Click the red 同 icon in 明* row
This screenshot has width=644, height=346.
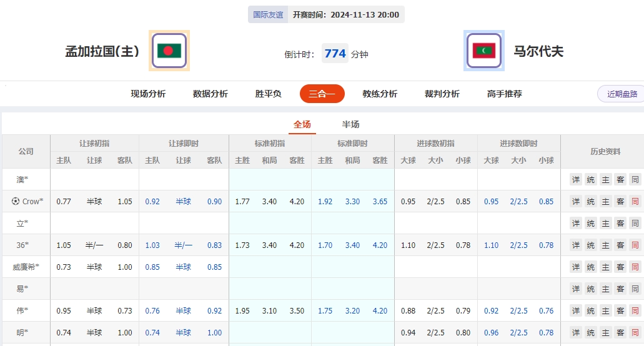point(635,333)
